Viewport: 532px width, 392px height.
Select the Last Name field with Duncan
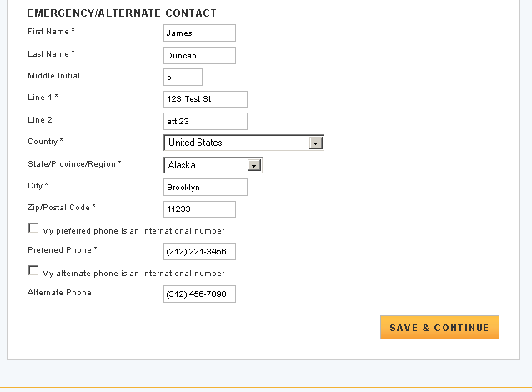[199, 56]
